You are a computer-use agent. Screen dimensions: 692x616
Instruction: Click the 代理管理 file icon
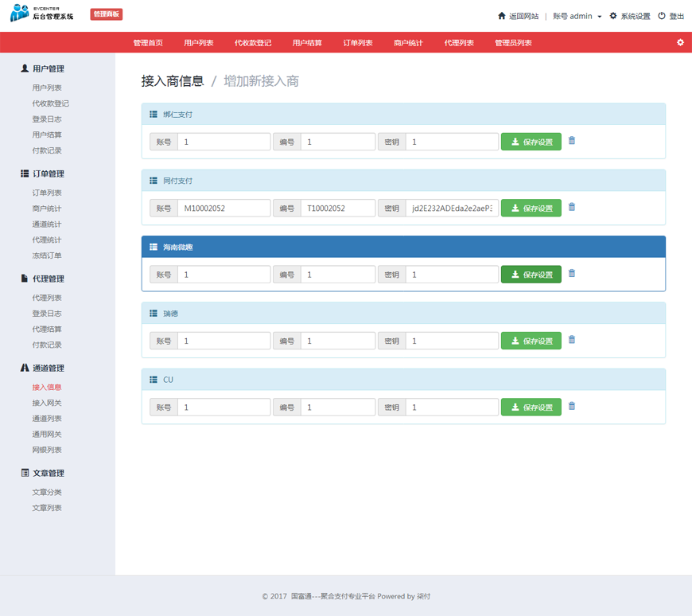tap(25, 279)
